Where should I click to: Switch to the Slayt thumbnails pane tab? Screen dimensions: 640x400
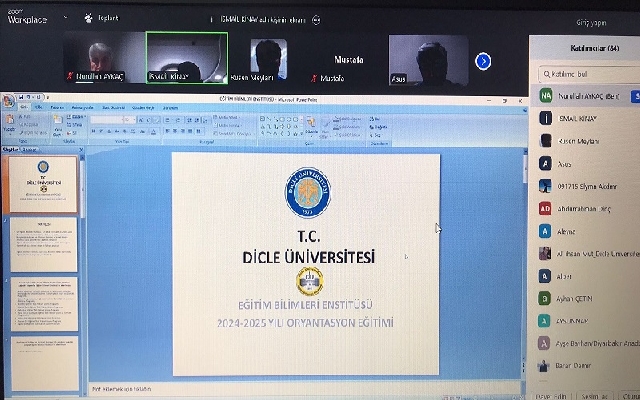tap(13, 147)
